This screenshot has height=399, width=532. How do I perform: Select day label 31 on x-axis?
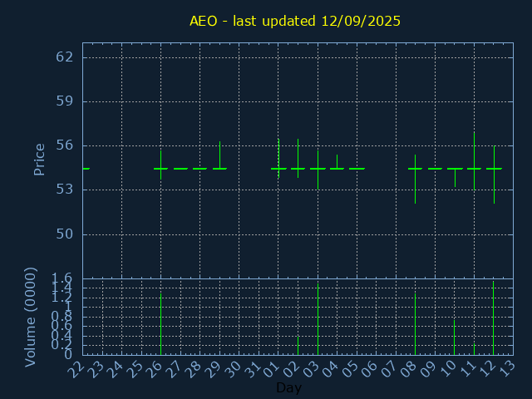coord(252,369)
